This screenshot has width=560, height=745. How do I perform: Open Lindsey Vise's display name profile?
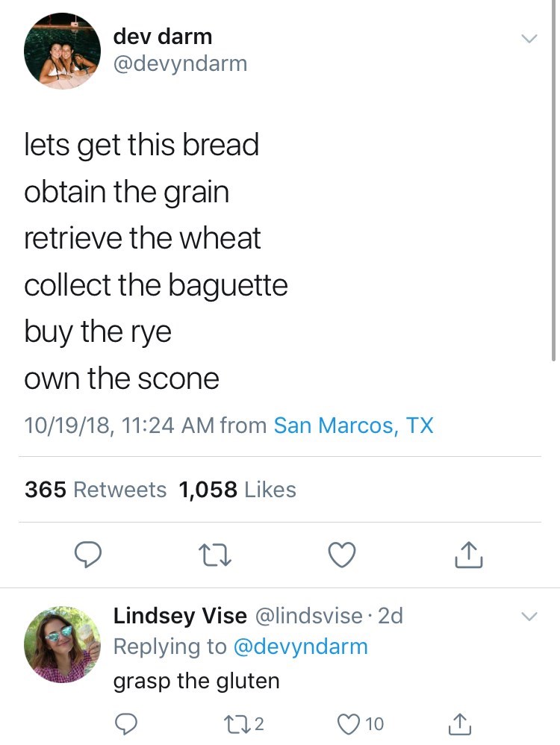tap(179, 616)
